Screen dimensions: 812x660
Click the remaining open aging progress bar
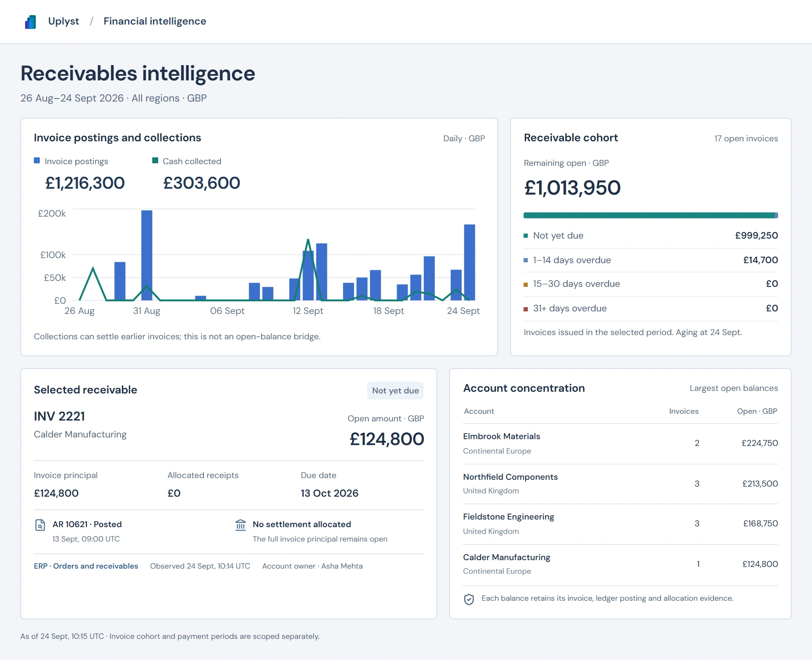click(651, 215)
